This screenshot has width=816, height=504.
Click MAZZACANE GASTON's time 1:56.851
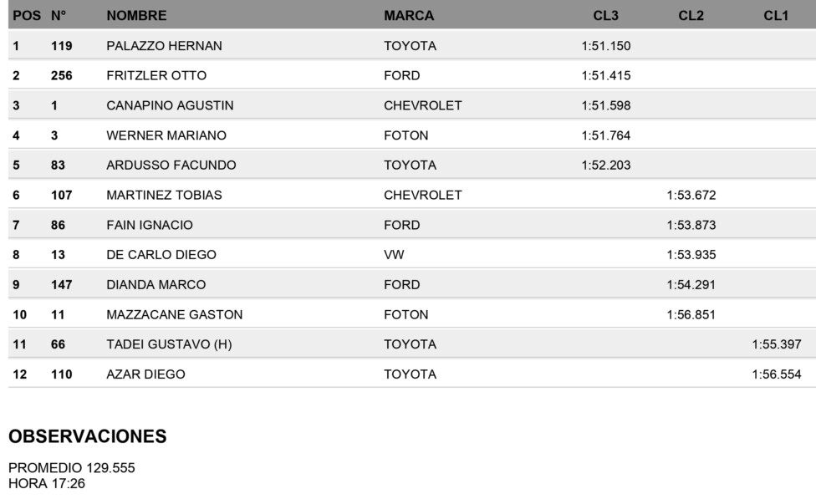pyautogui.click(x=691, y=314)
